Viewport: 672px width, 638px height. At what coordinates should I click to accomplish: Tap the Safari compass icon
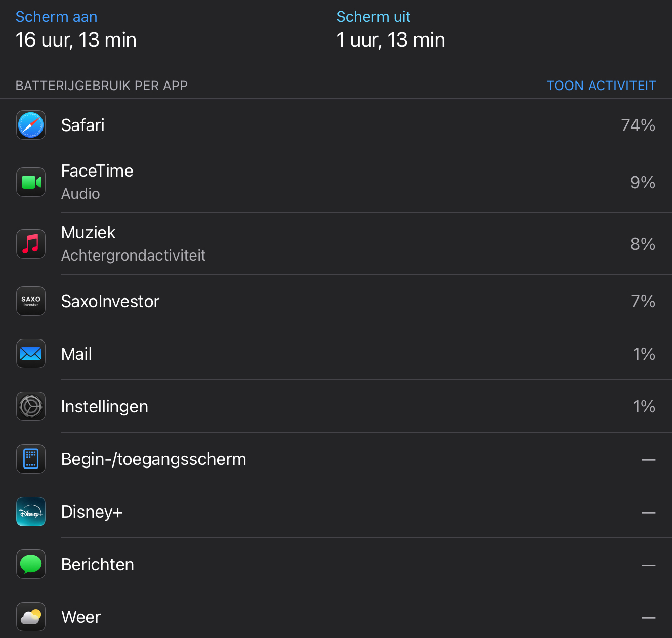[x=31, y=125]
